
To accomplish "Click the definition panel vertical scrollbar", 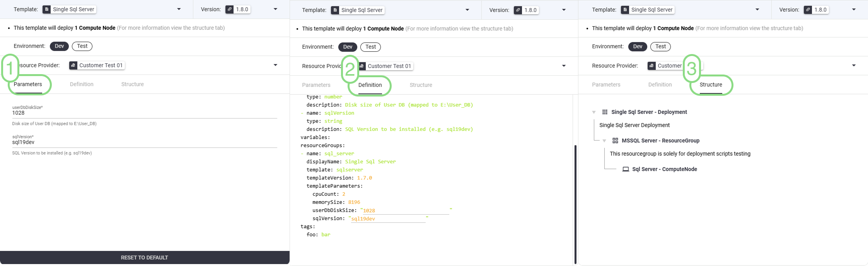I will tap(575, 204).
